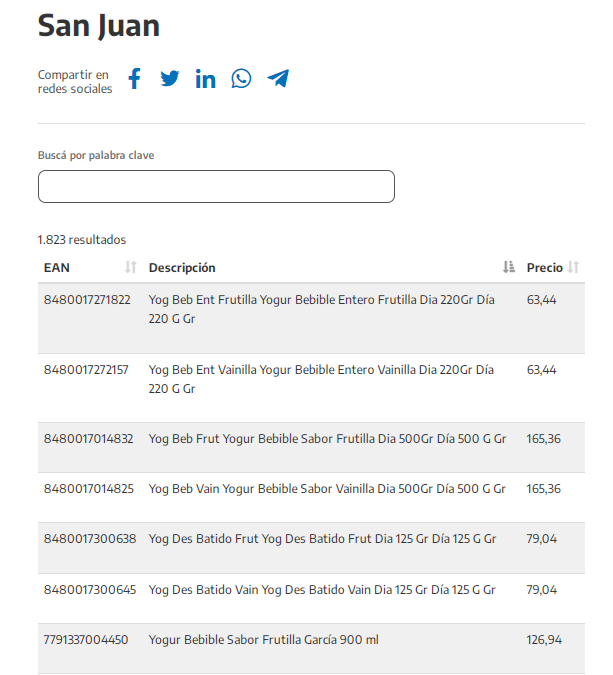Screen dimensions: 613x675
Task: Click the 126,94 price cell
Action: point(543,640)
